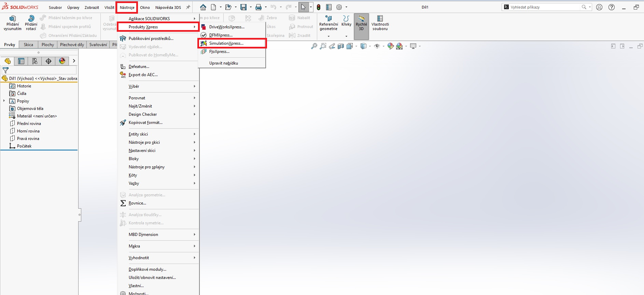This screenshot has width=644, height=295.
Task: Choose Upravit nabídku in the submenu
Action: point(232,63)
